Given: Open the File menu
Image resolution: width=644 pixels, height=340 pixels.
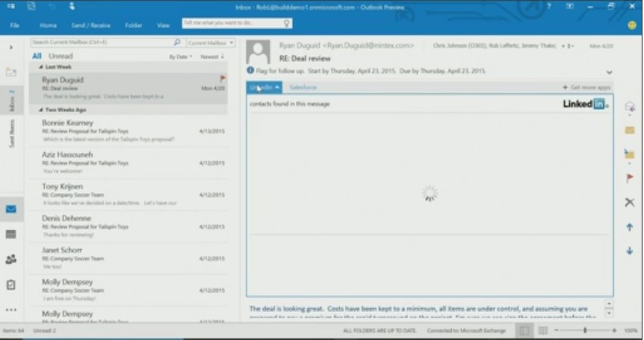Looking at the screenshot, I should pyautogui.click(x=15, y=25).
